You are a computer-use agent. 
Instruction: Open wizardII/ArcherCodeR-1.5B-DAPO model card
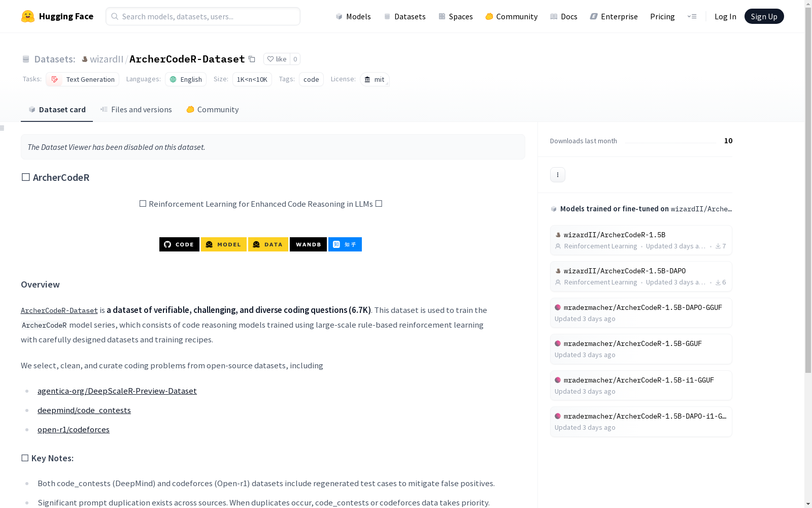(641, 276)
